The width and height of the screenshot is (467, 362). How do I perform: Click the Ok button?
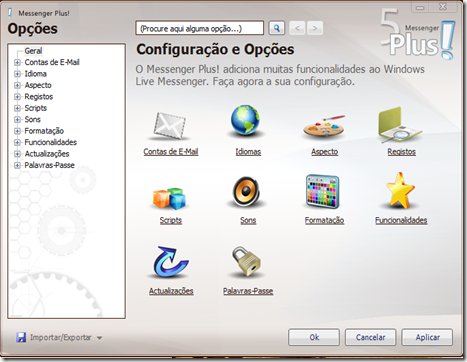pos(314,337)
